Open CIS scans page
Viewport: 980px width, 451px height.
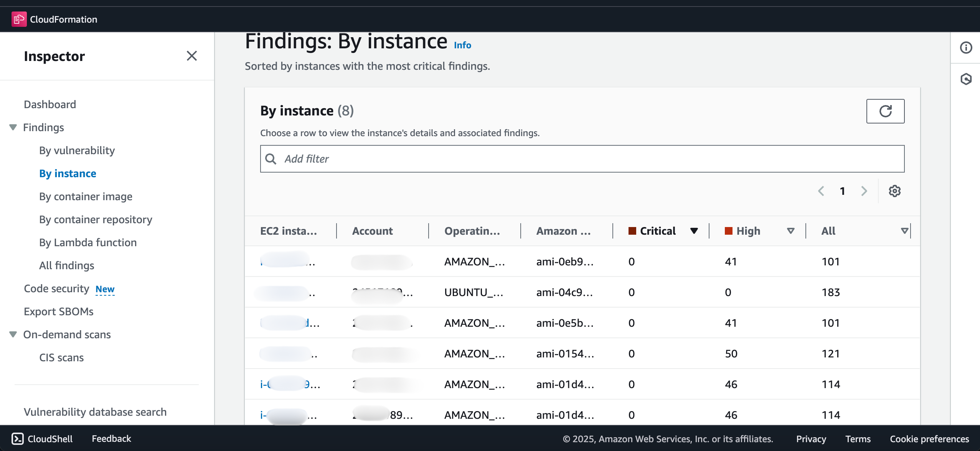[61, 357]
